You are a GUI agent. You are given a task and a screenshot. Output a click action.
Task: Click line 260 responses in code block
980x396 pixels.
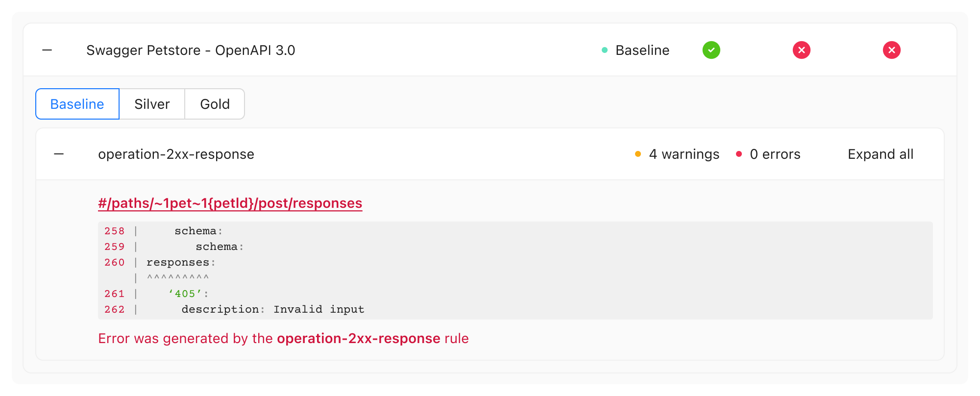click(x=180, y=263)
